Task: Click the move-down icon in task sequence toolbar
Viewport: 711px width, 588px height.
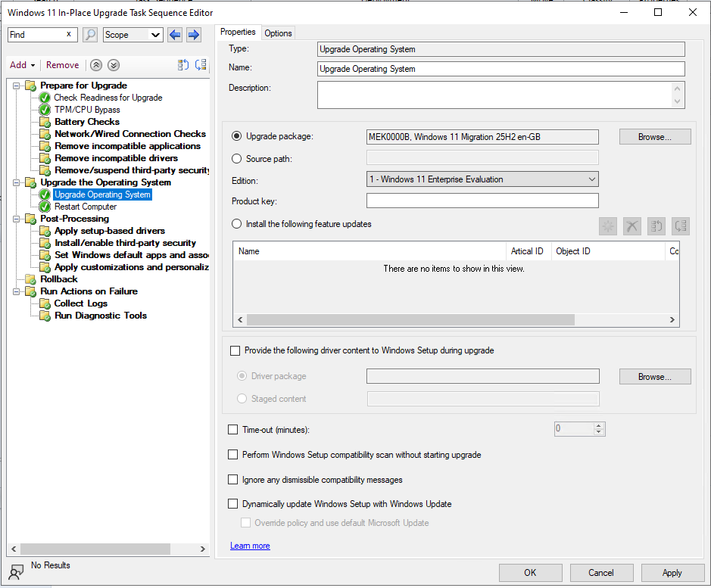Action: point(201,65)
